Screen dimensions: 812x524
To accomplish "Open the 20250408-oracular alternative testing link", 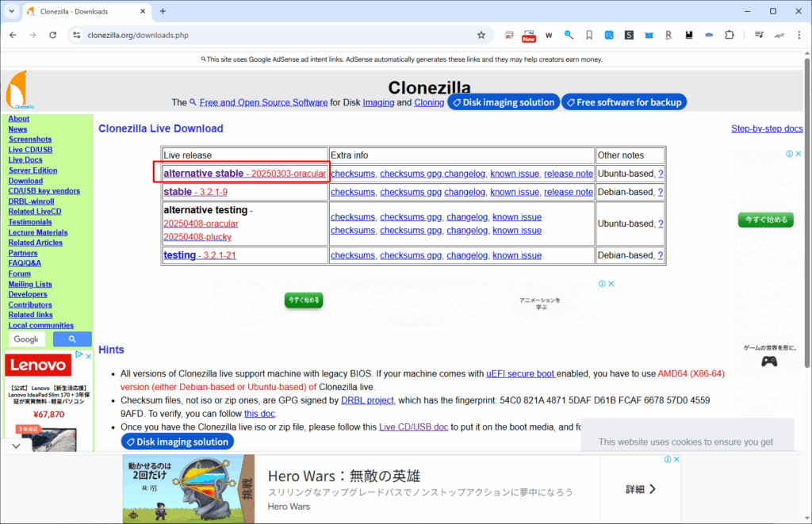I will click(201, 224).
